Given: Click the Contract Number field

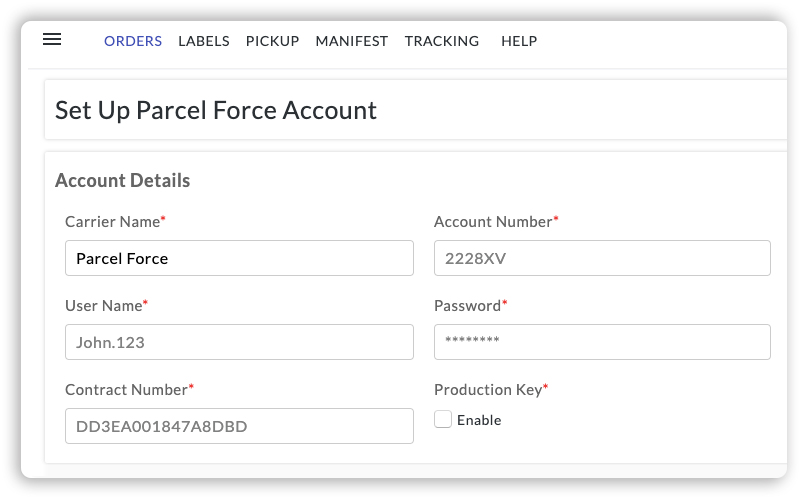Looking at the screenshot, I should (x=239, y=426).
